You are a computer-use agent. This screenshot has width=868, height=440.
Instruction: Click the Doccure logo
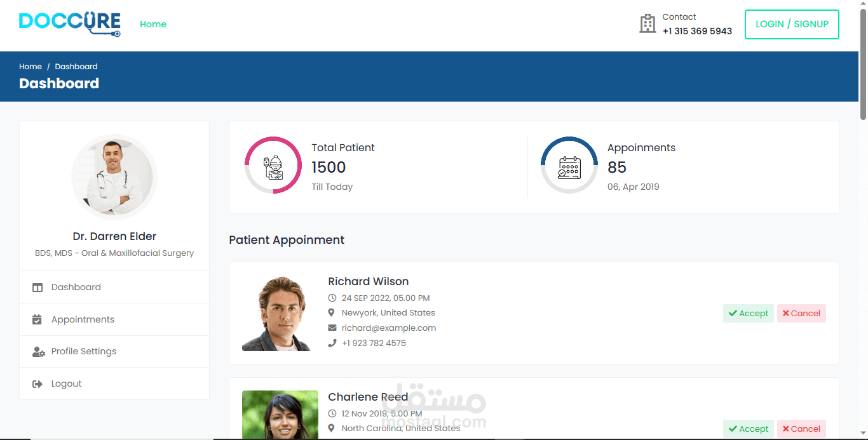[x=69, y=24]
